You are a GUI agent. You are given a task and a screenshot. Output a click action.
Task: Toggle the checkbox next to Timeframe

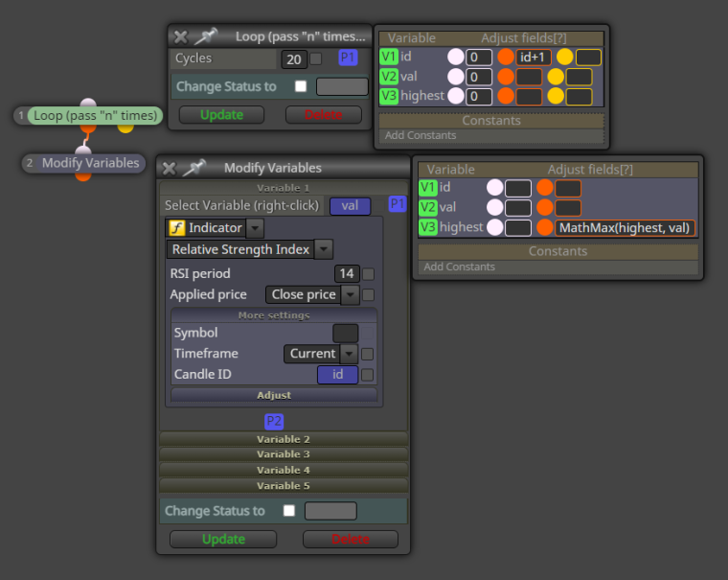click(367, 354)
